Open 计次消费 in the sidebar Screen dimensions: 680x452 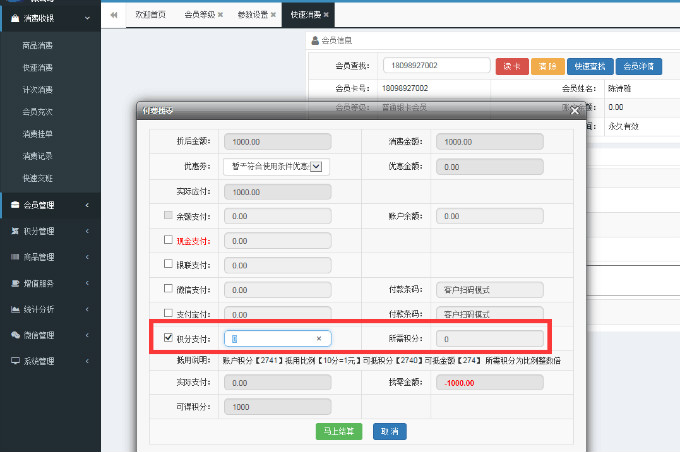click(38, 90)
